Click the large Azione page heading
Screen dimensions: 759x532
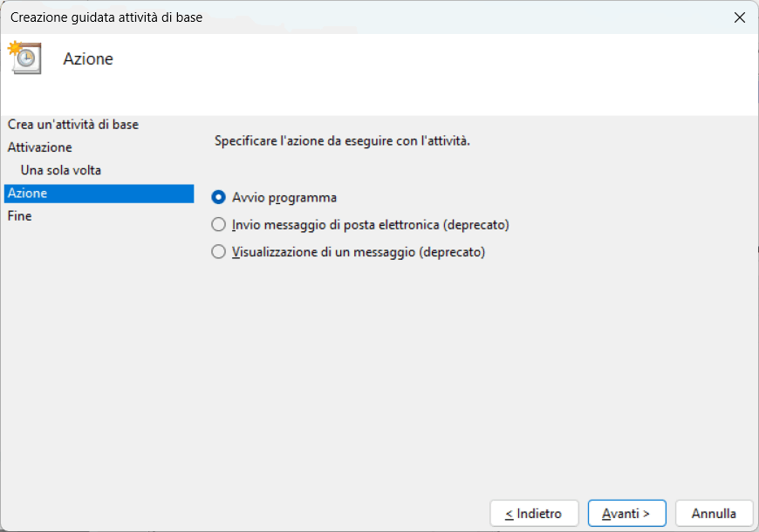tap(88, 59)
